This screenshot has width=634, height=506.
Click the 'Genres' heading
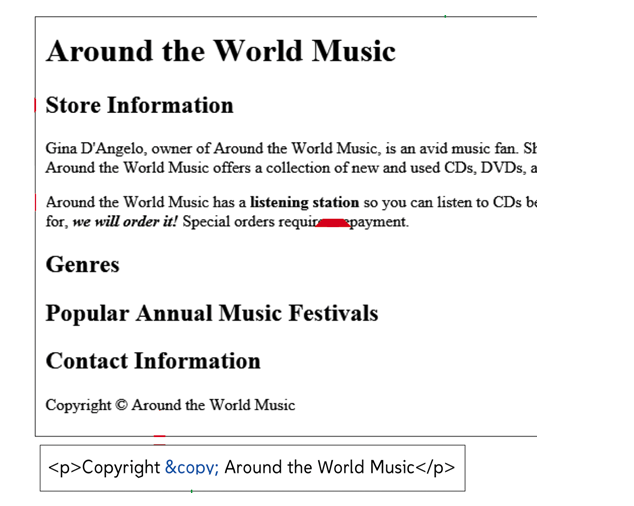(82, 265)
